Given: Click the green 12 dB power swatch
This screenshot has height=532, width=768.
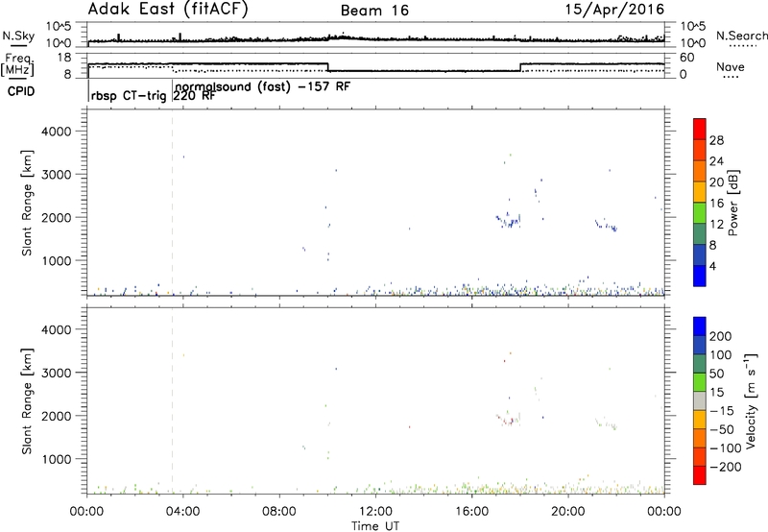Looking at the screenshot, I should click(x=700, y=213).
